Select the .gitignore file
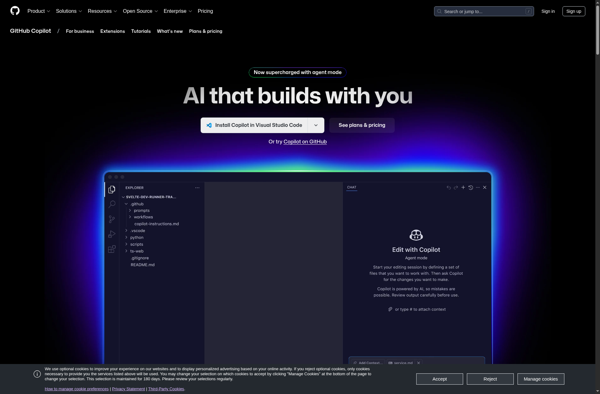This screenshot has height=394, width=600. 140,258
